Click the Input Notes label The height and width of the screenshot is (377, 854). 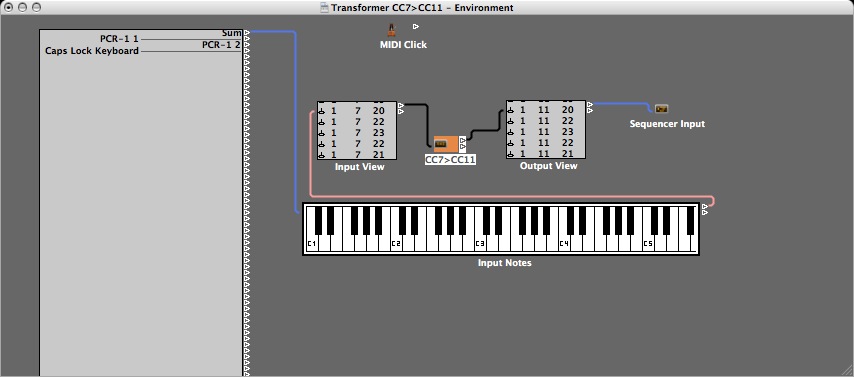tap(504, 263)
